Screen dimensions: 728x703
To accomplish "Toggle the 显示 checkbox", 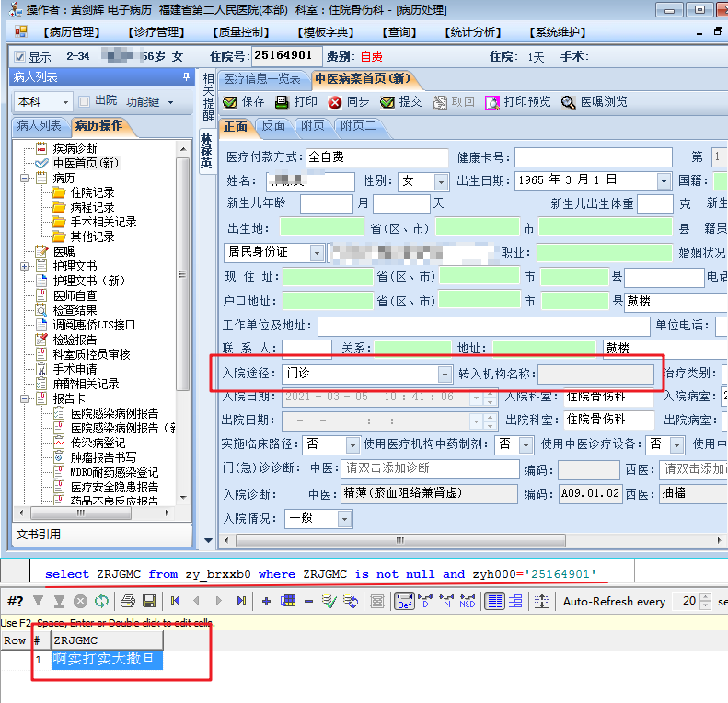I will [x=19, y=57].
